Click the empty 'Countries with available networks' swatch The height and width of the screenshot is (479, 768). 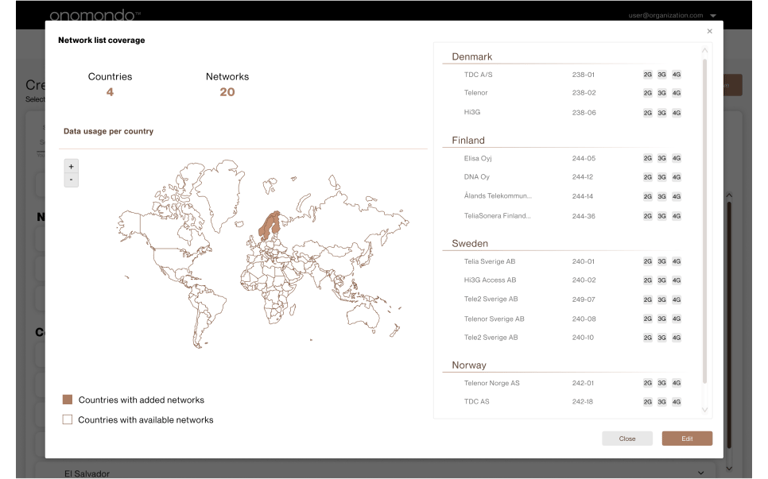tap(67, 420)
